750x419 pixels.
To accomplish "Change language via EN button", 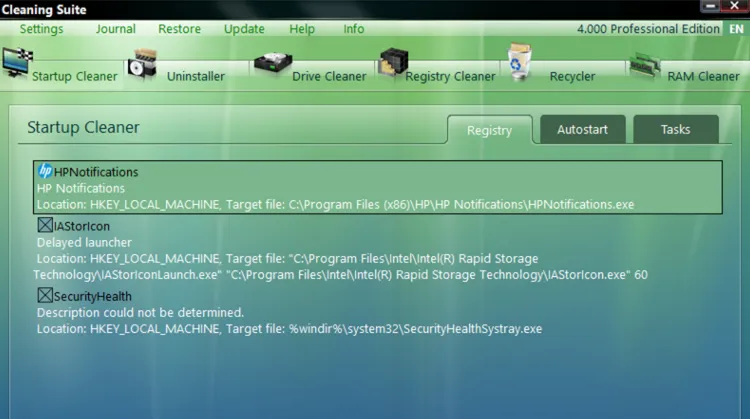I will 736,29.
